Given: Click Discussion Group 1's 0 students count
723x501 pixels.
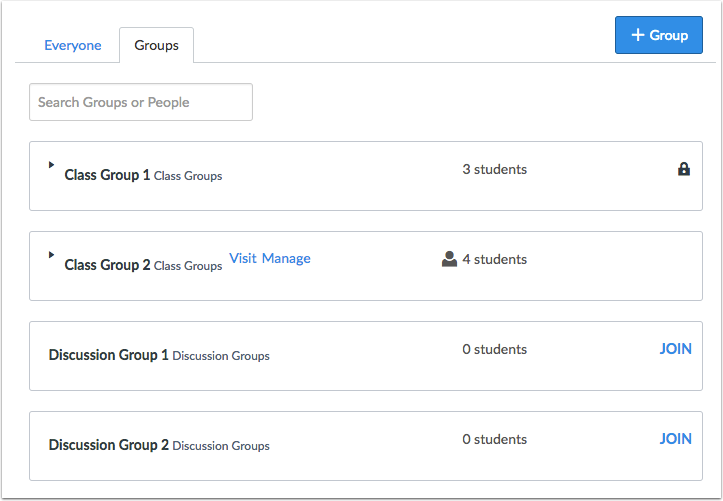Looking at the screenshot, I should click(494, 349).
